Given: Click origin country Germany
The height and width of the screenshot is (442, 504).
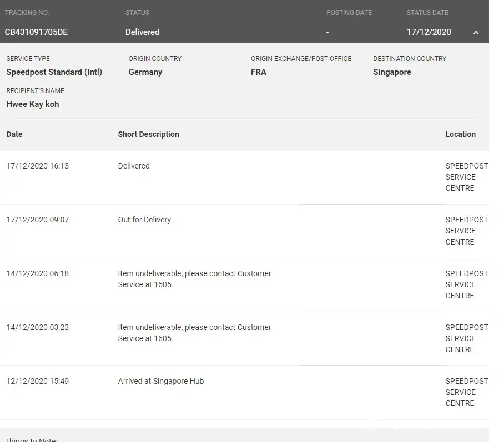Looking at the screenshot, I should click(145, 72).
